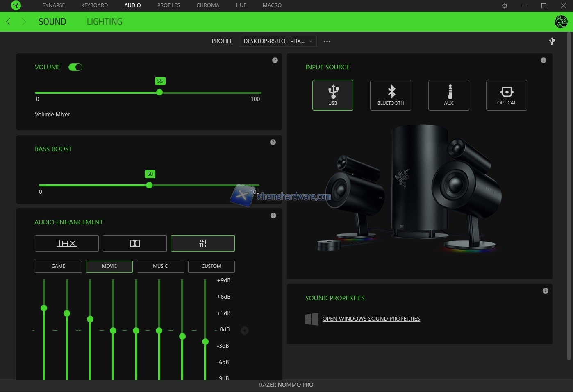Select the MUSIC equalizer preset
The width and height of the screenshot is (573, 392).
[160, 266]
